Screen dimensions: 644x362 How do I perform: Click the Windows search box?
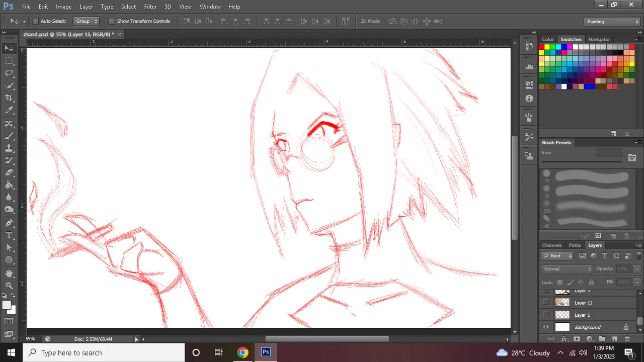coord(104,352)
